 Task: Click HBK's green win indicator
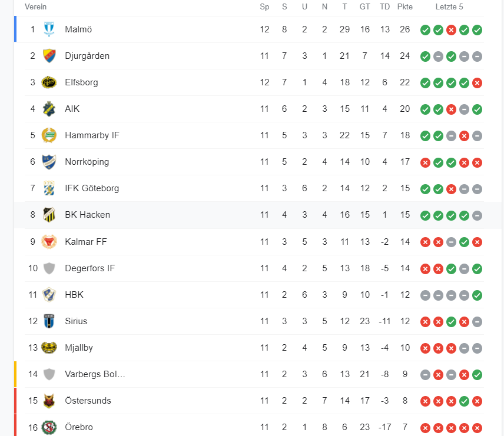tap(477, 295)
